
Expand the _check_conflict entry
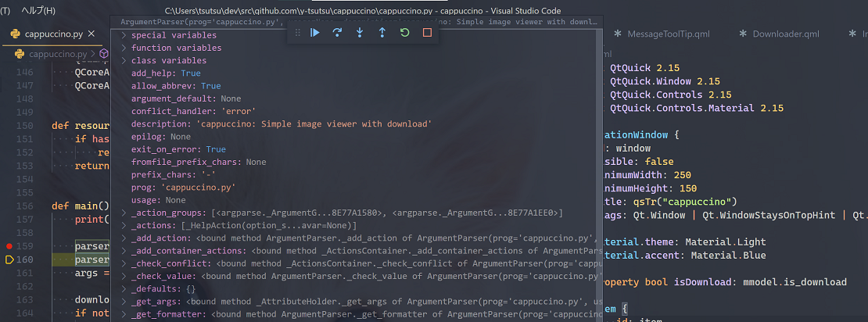click(x=124, y=263)
